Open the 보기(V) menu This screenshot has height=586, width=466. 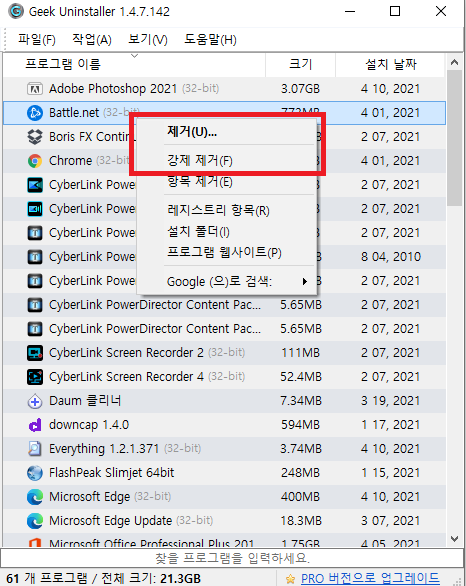[148, 39]
